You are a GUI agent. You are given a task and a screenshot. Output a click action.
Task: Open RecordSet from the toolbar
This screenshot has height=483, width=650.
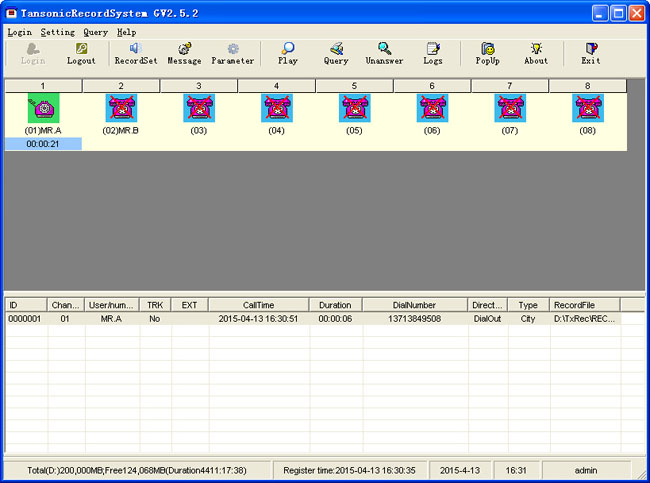pyautogui.click(x=135, y=53)
